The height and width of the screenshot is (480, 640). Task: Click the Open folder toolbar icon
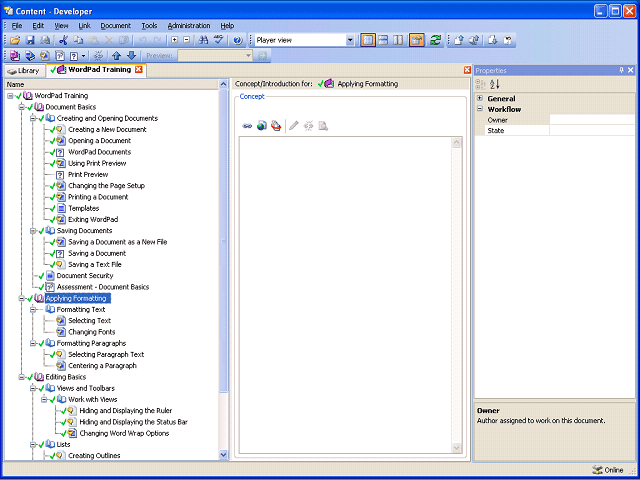[x=15, y=40]
